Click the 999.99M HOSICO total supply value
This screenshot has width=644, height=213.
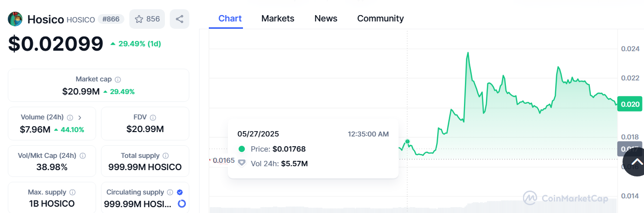point(145,167)
